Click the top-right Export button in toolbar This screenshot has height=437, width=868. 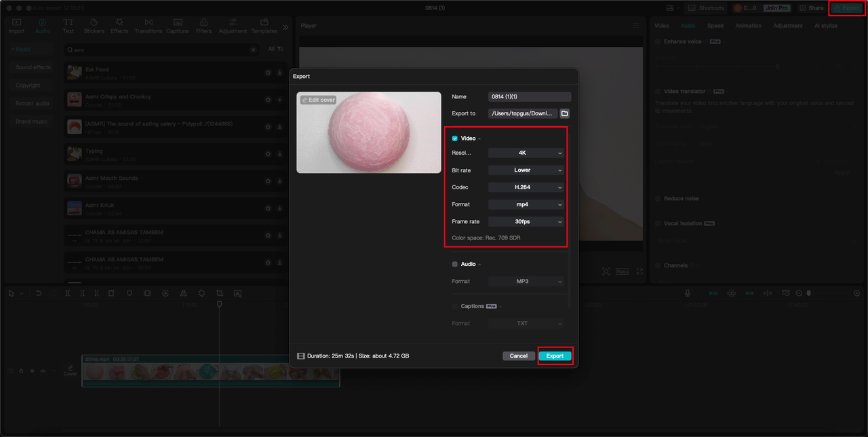point(846,8)
